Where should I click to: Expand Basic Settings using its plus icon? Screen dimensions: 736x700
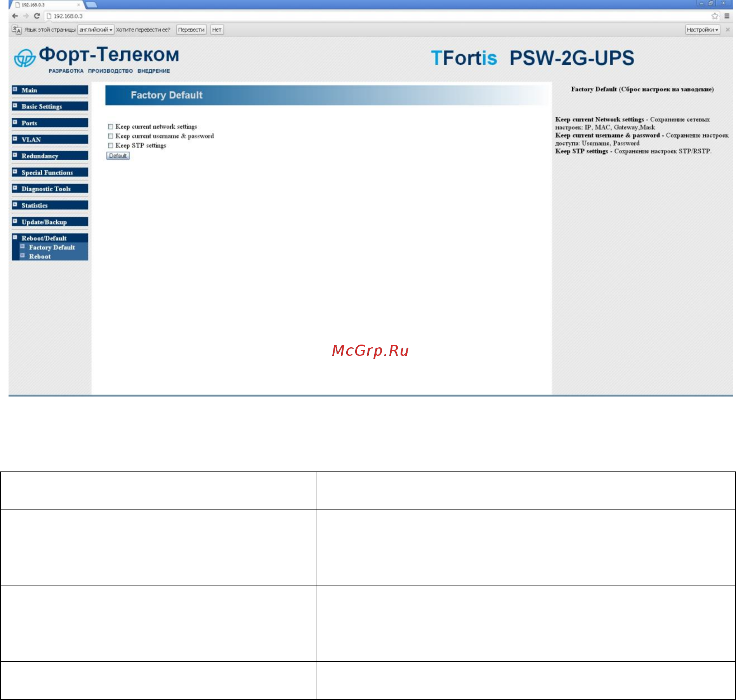click(15, 106)
